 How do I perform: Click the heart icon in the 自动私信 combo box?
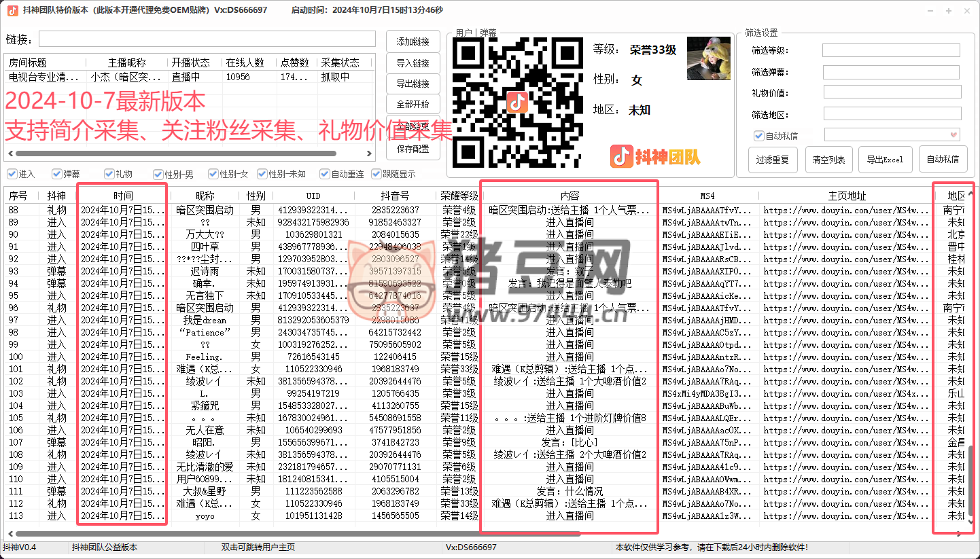[x=953, y=134]
